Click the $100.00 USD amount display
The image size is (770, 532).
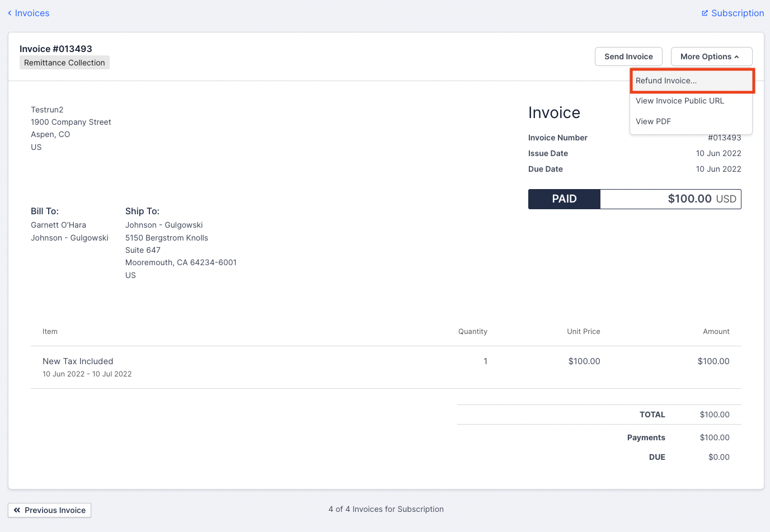[670, 199]
